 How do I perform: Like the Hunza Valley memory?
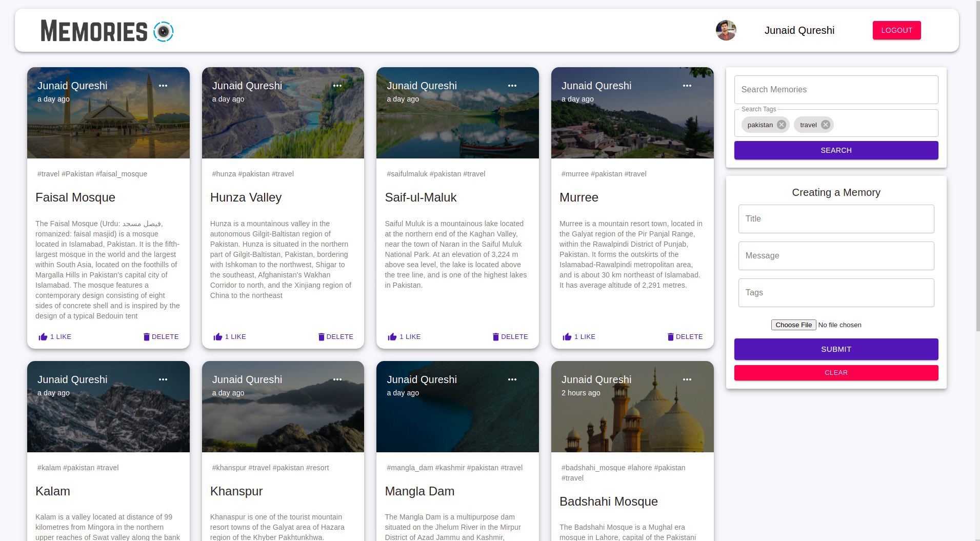point(230,337)
